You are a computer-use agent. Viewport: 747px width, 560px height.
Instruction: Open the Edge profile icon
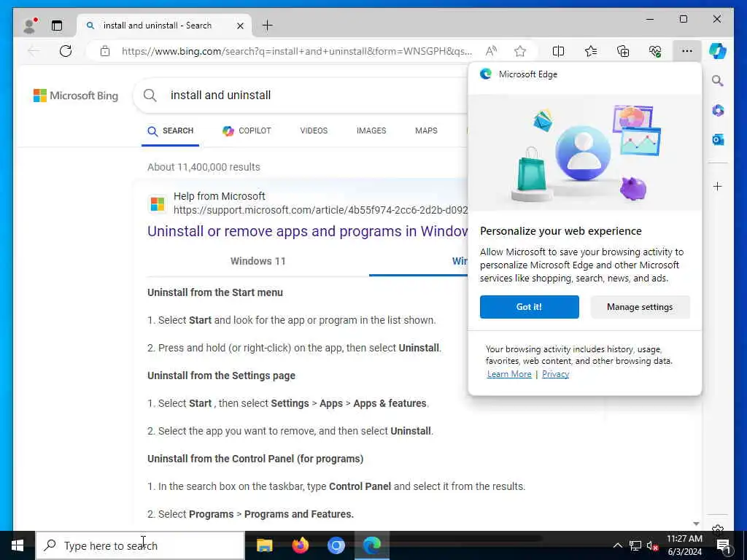[x=29, y=26]
